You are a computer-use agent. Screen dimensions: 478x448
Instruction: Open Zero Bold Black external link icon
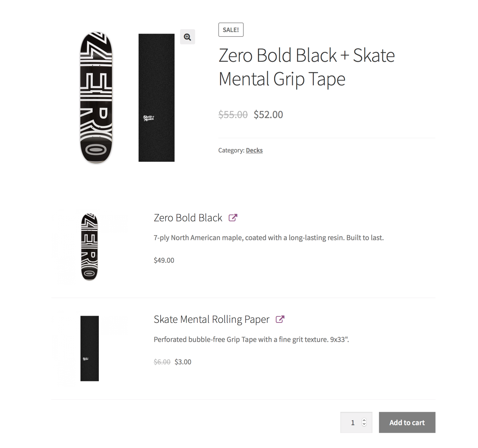point(233,218)
